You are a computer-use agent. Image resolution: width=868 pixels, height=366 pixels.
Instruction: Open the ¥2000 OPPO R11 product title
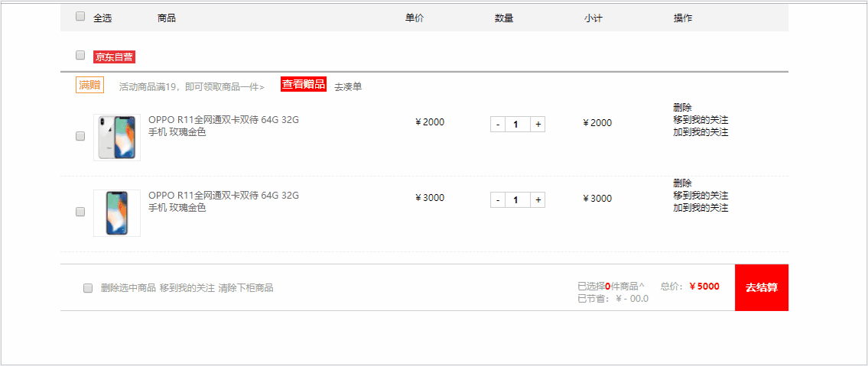223,126
